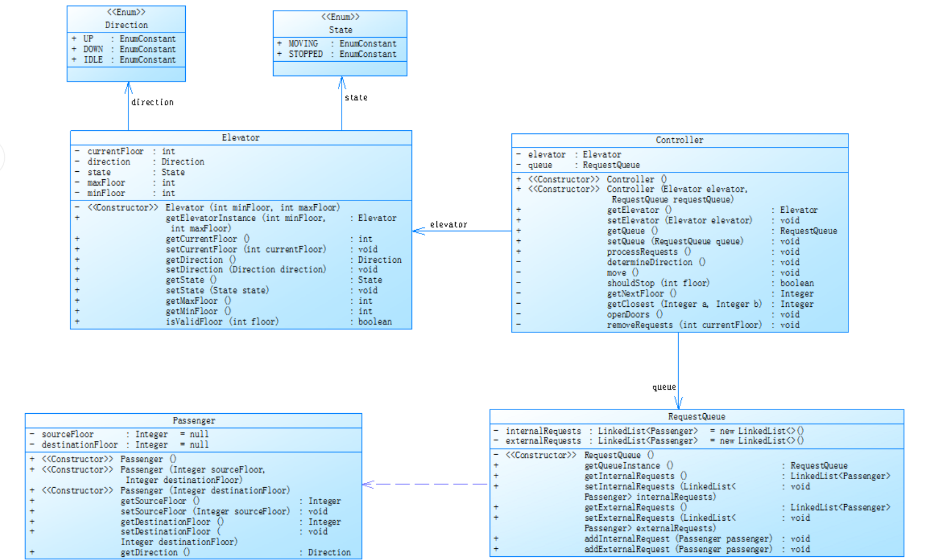Click the "direction" association label above Elevator
This screenshot has height=560, width=941.
[x=152, y=102]
